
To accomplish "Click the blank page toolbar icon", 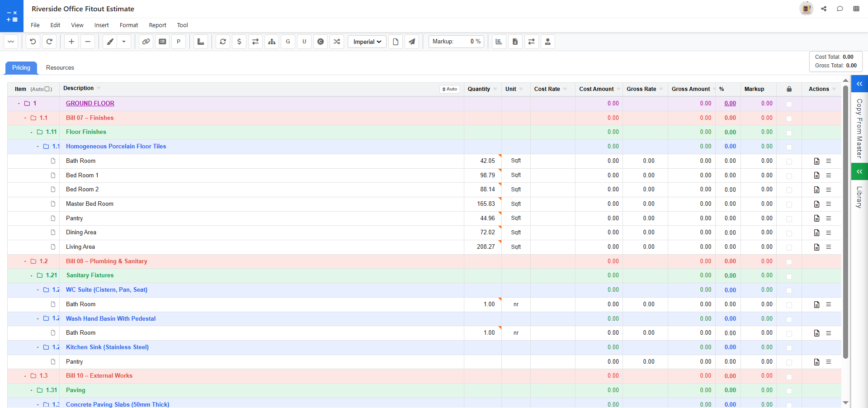I will point(396,42).
